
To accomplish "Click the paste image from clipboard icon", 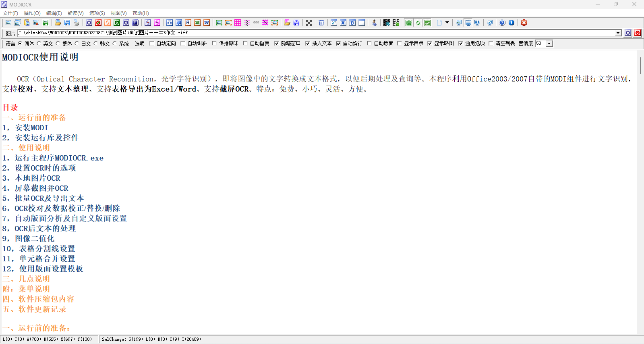I will 27,23.
